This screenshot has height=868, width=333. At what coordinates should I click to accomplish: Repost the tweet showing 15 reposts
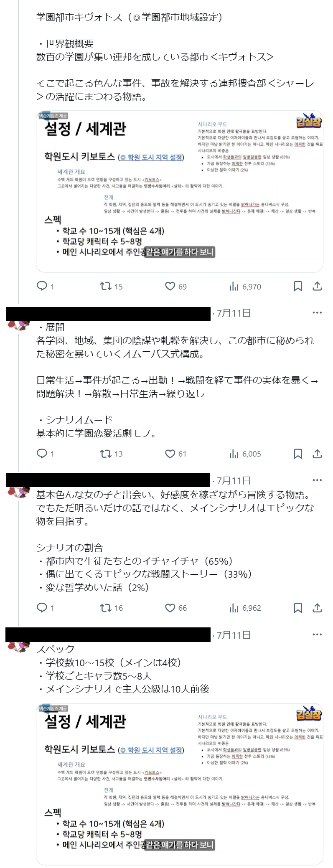(106, 286)
